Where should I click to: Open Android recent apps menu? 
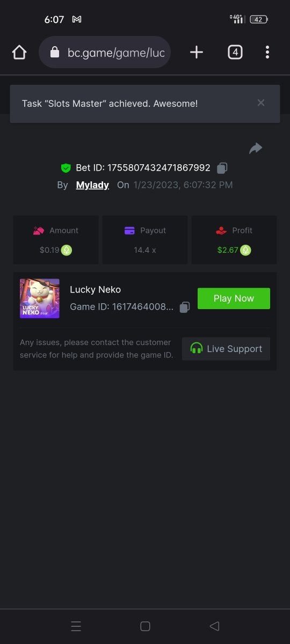point(76,626)
